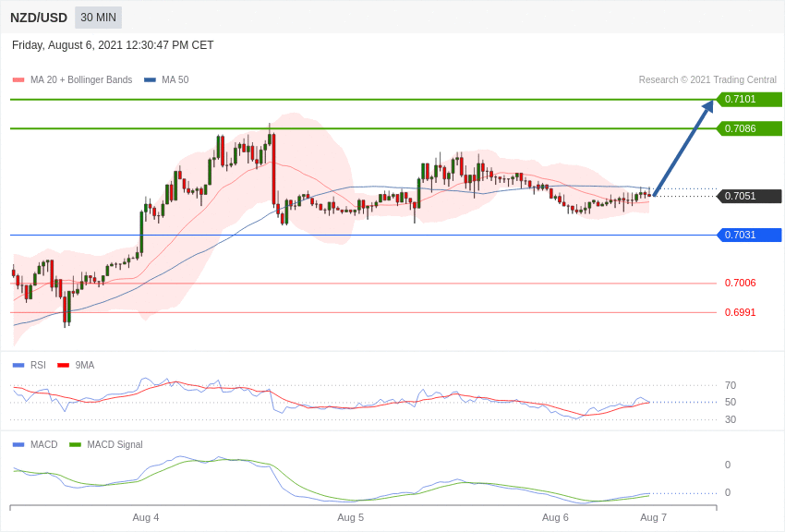Viewport: 785px width, 532px height.
Task: Click the RSI legend blue swatch
Action: (18, 366)
